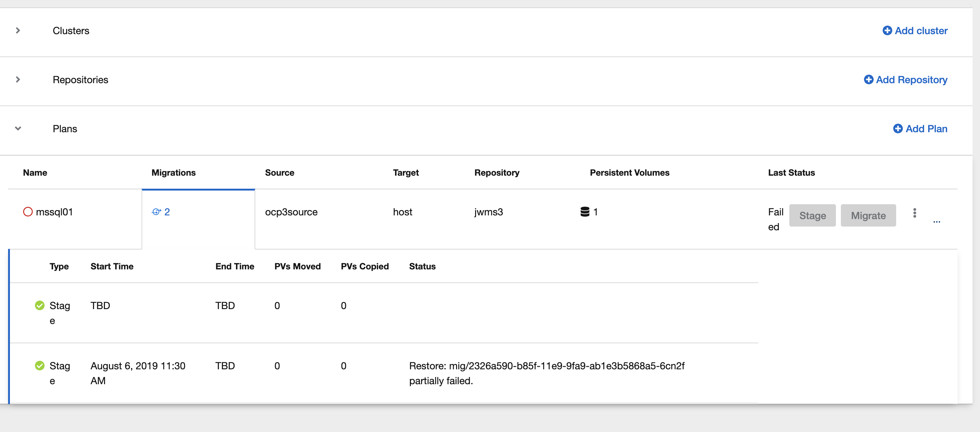Click the plus icon beside Add Plan
This screenshot has width=980, height=432.
click(x=899, y=128)
